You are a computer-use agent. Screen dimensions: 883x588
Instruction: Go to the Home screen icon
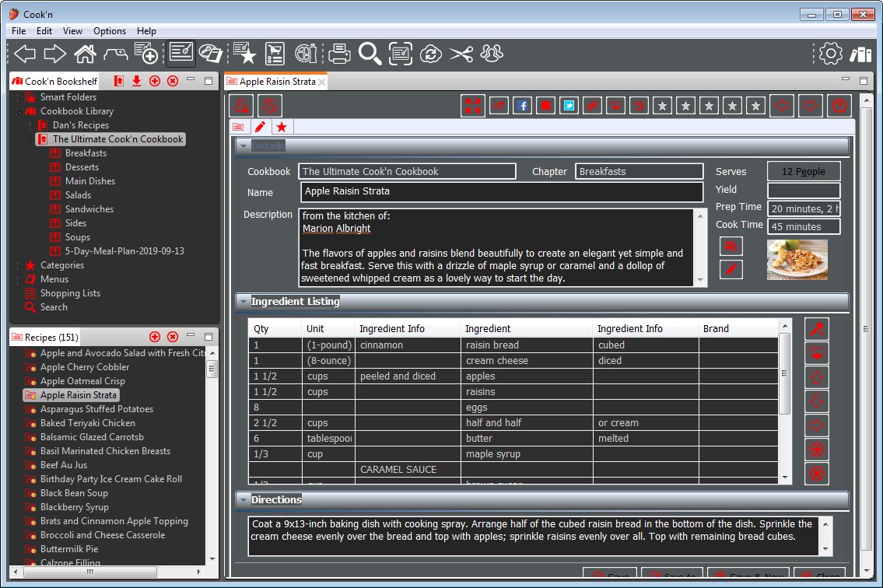(85, 54)
